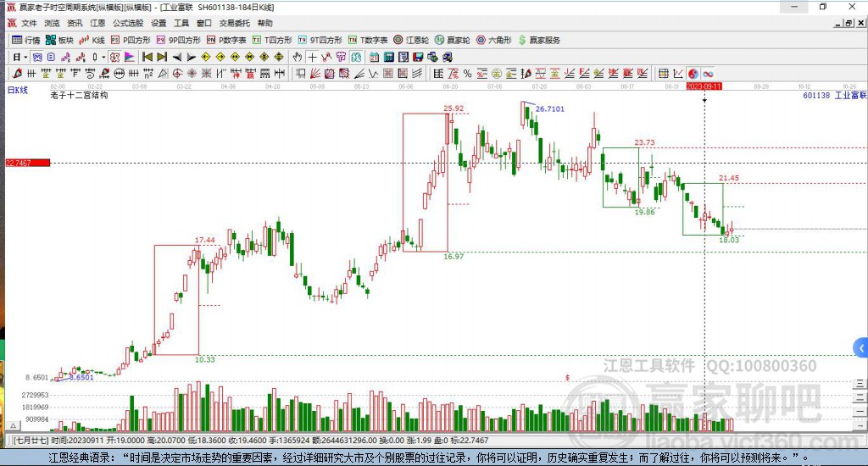
Task: Open the 文件 menu
Action: tap(29, 23)
